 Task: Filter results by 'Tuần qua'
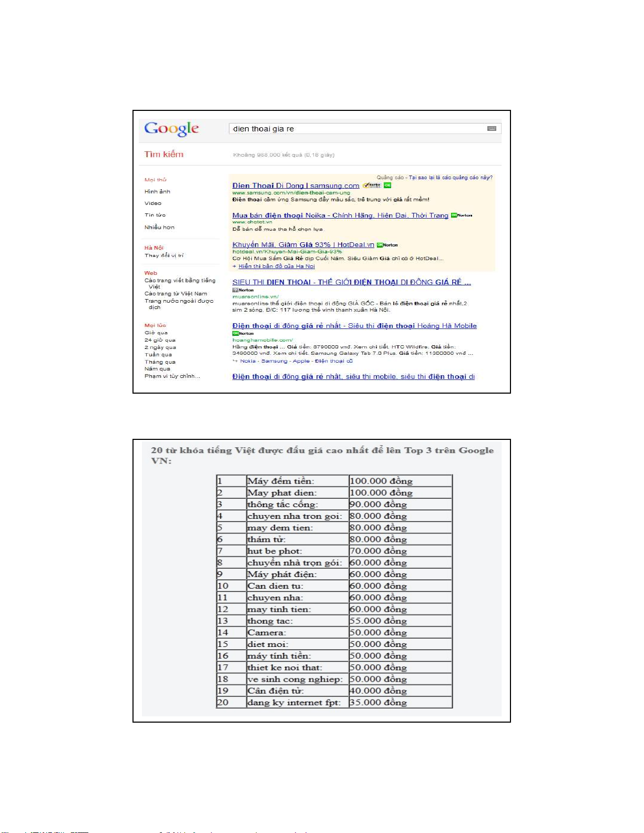pos(158,355)
